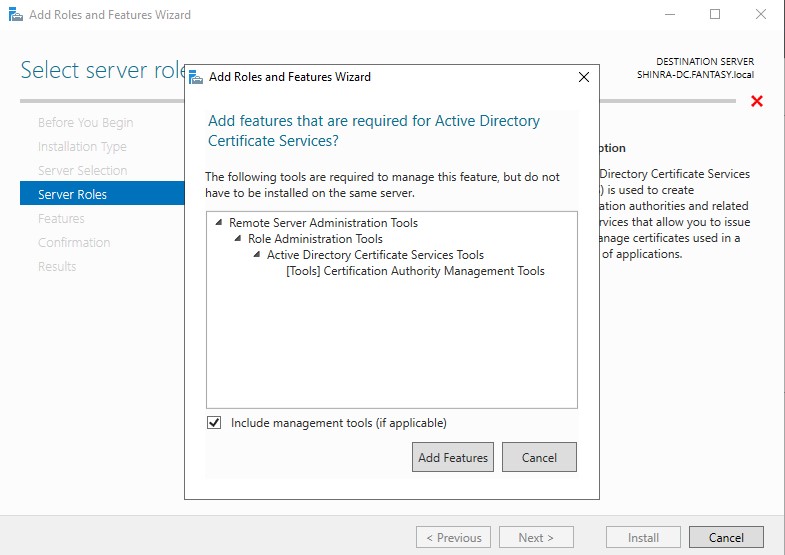Screen dimensions: 785x555
Task: Click the red X error icon
Action: pyautogui.click(x=756, y=101)
